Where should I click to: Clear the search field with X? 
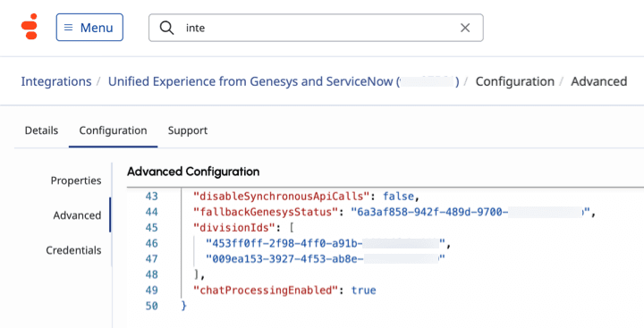tap(465, 28)
